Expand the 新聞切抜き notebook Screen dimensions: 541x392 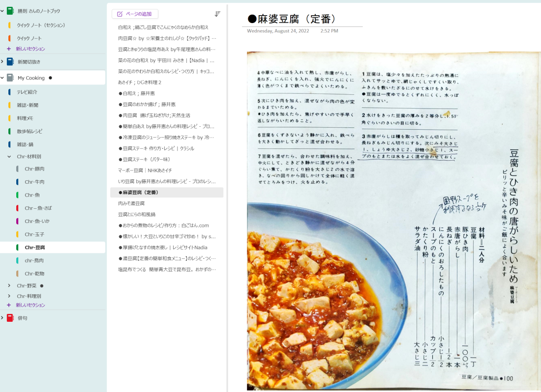point(2,62)
